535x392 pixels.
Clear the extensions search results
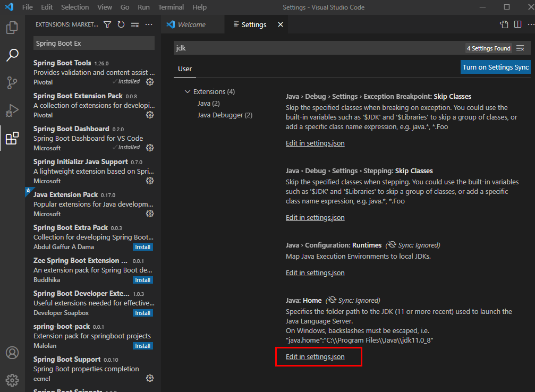point(135,24)
